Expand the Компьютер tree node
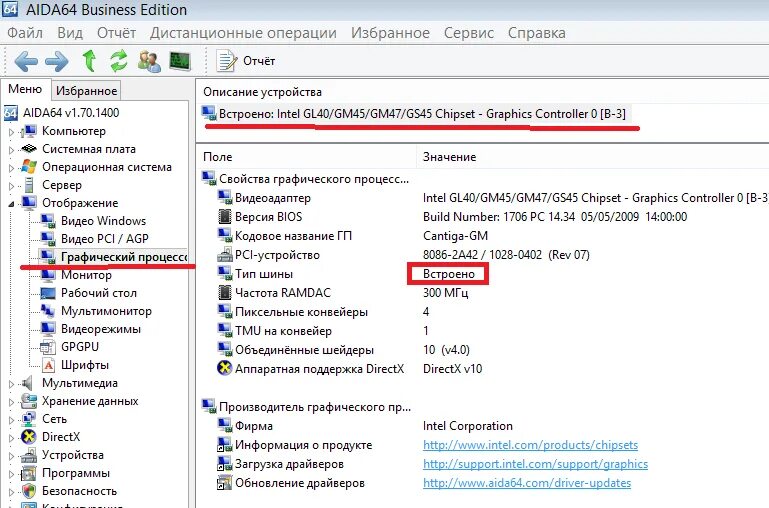 [x=11, y=131]
